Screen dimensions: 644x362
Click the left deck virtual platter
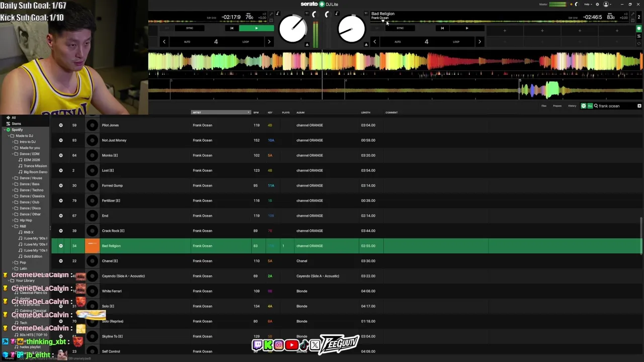(293, 29)
